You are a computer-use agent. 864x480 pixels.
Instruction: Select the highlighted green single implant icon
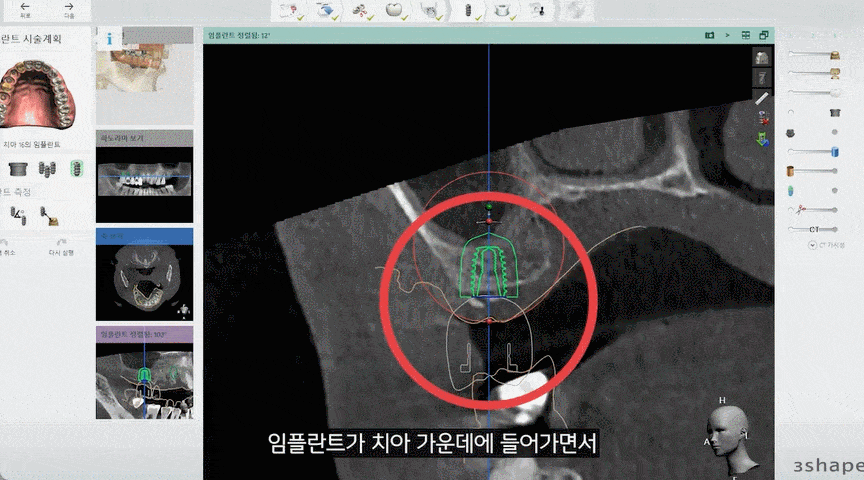pyautogui.click(x=77, y=169)
